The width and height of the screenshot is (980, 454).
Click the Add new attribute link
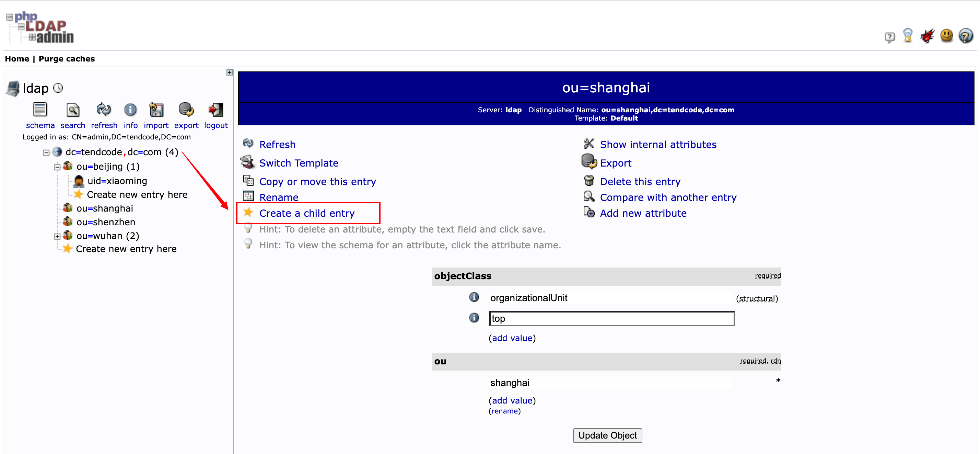pos(643,213)
